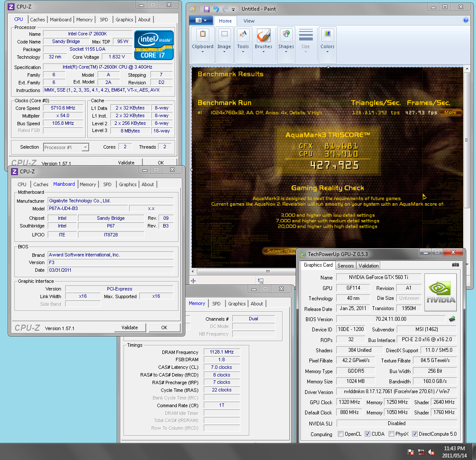Click the Paint status bar cursor position icon
Screen dimensions: 476x460
click(x=193, y=281)
